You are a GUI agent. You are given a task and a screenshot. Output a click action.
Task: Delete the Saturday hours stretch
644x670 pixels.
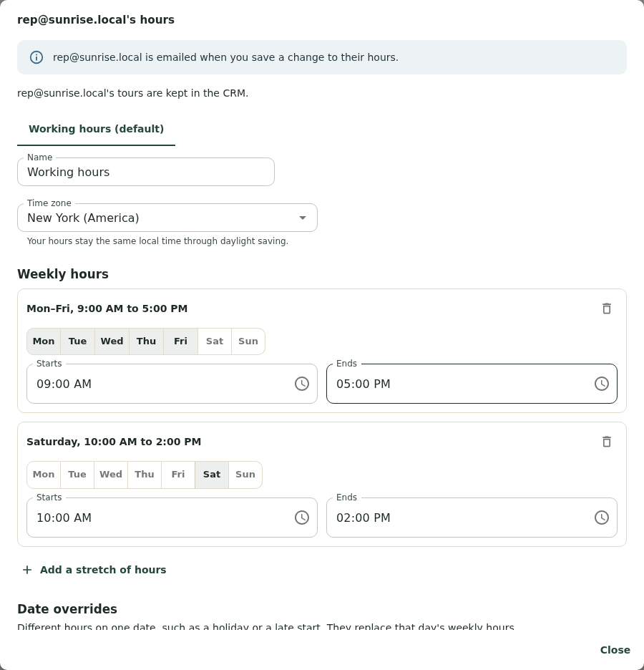pos(606,442)
